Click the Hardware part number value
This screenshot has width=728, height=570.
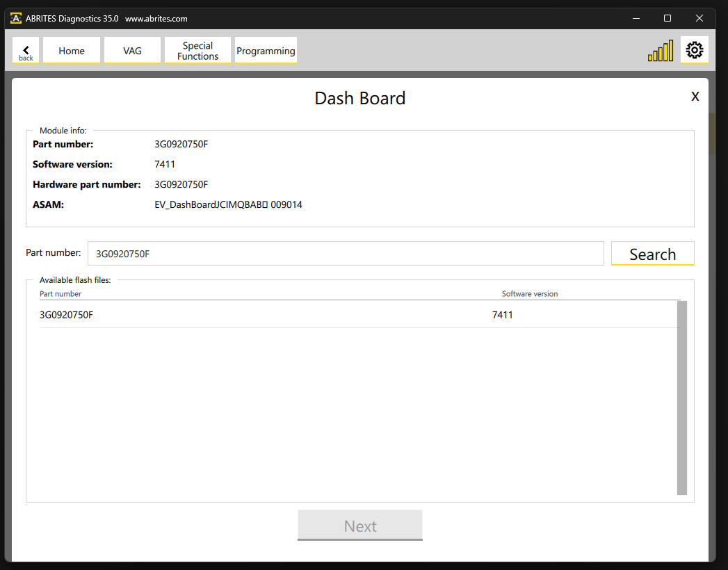point(181,185)
